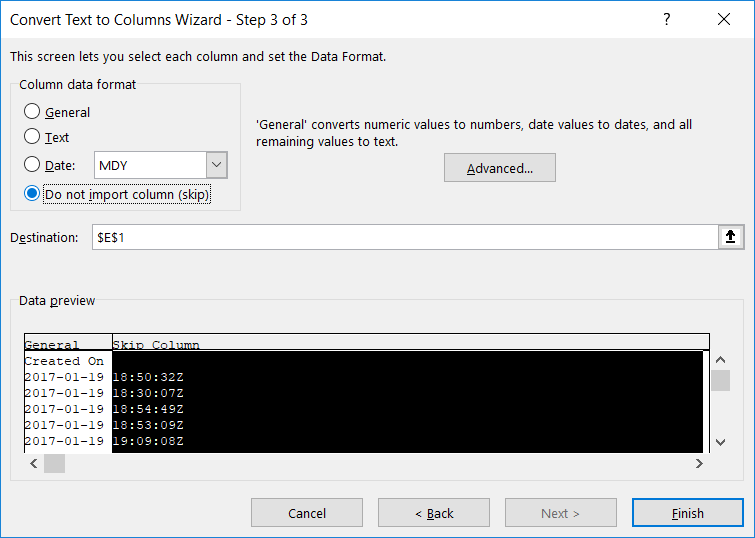The image size is (755, 538).
Task: Click the Finish button
Action: click(688, 513)
